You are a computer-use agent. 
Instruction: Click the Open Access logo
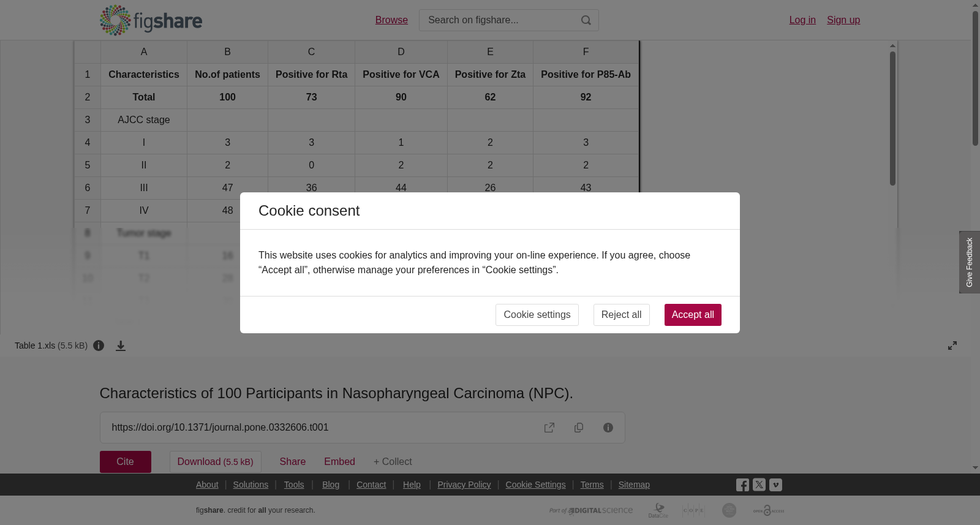pos(769,510)
